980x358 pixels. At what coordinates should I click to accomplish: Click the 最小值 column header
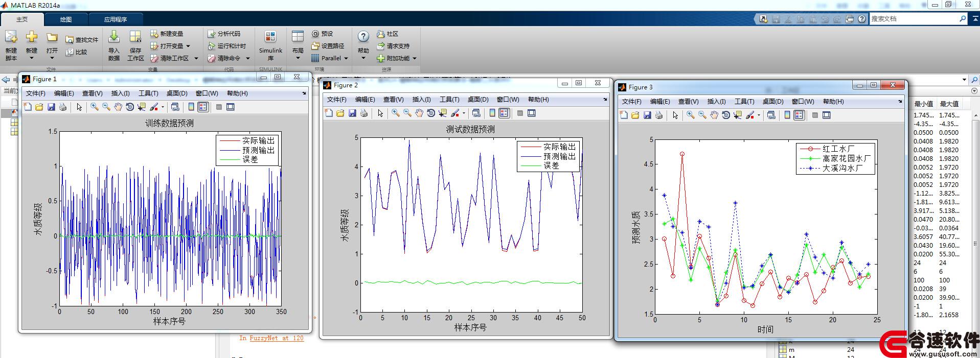click(x=924, y=104)
